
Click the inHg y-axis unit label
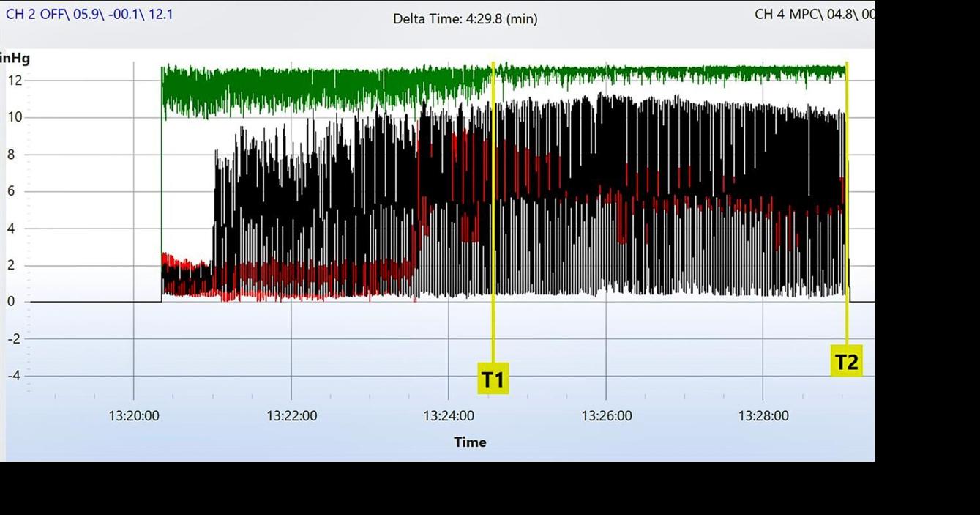(x=15, y=59)
